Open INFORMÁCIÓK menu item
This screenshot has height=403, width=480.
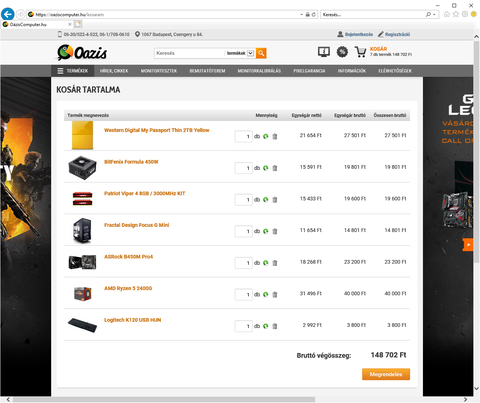coord(352,71)
